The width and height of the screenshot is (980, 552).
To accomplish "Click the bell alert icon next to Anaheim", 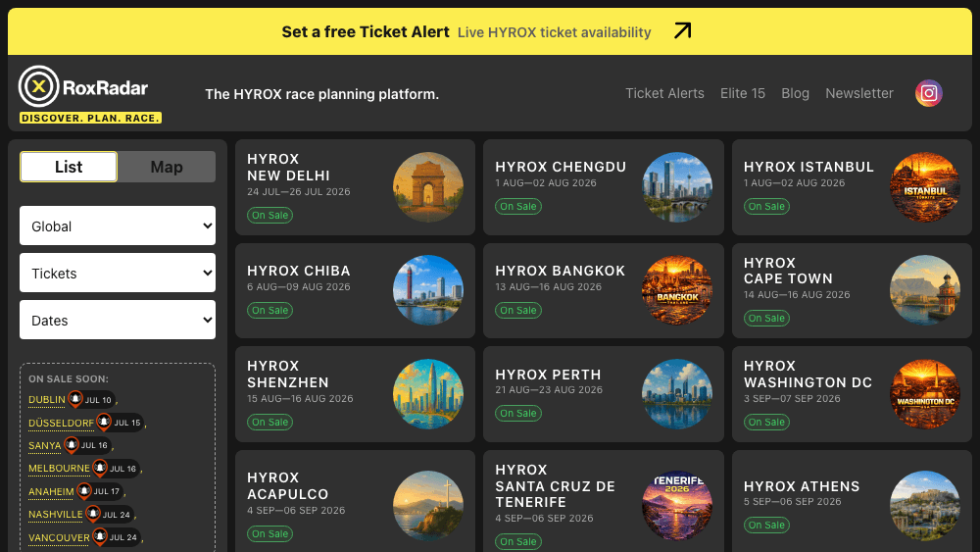I will click(x=83, y=491).
